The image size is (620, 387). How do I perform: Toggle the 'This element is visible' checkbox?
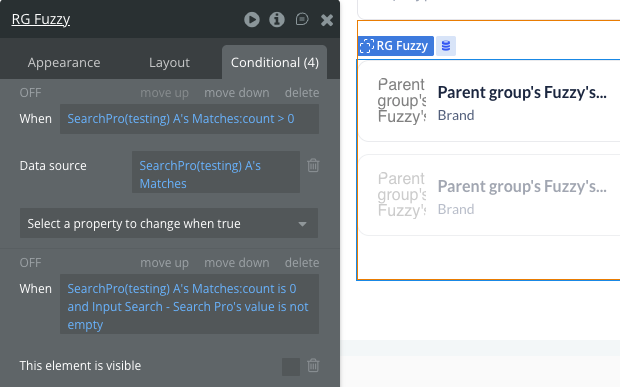(291, 366)
